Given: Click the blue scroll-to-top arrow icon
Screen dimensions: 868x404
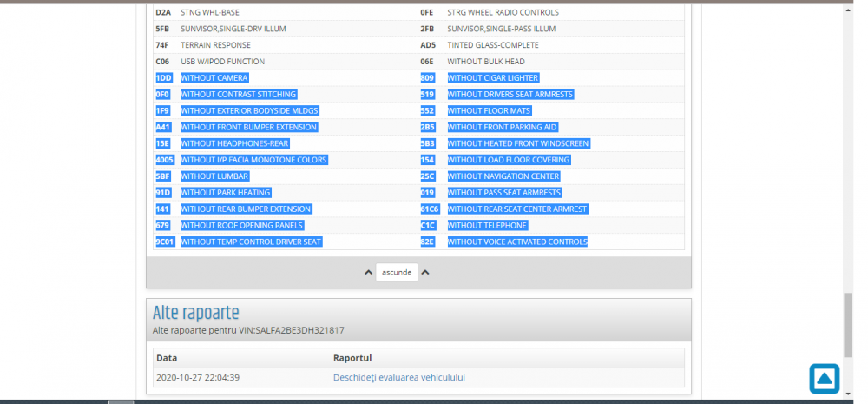Looking at the screenshot, I should [x=824, y=379].
